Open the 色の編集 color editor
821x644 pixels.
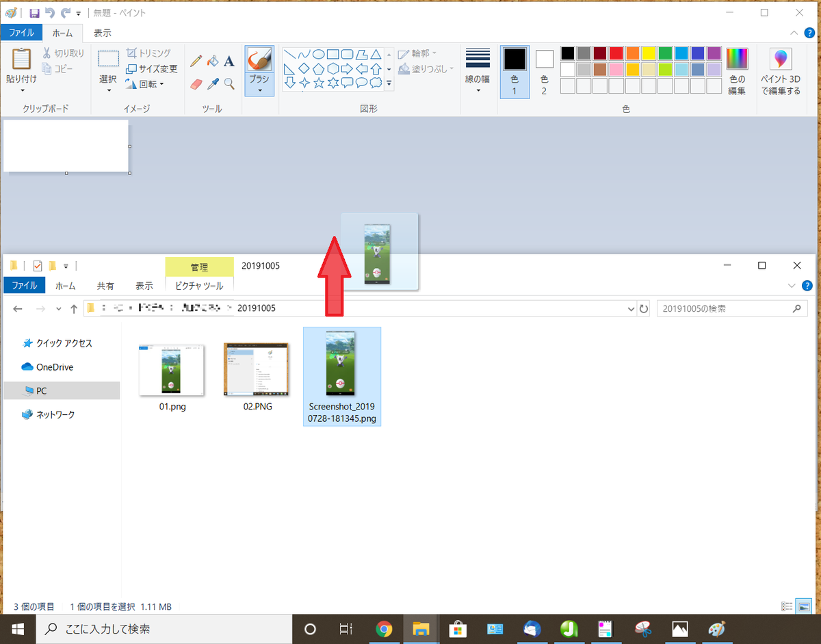tap(738, 68)
